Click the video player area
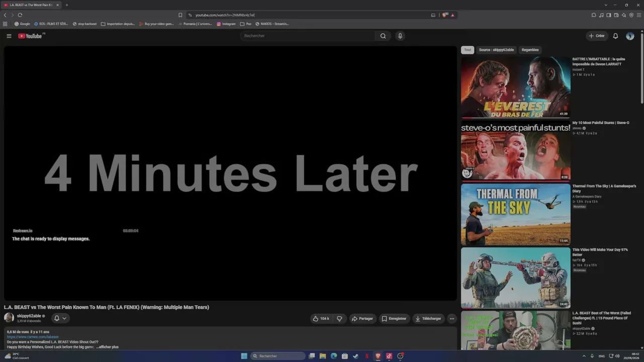Screen dimensions: 644x362 pos(230,173)
